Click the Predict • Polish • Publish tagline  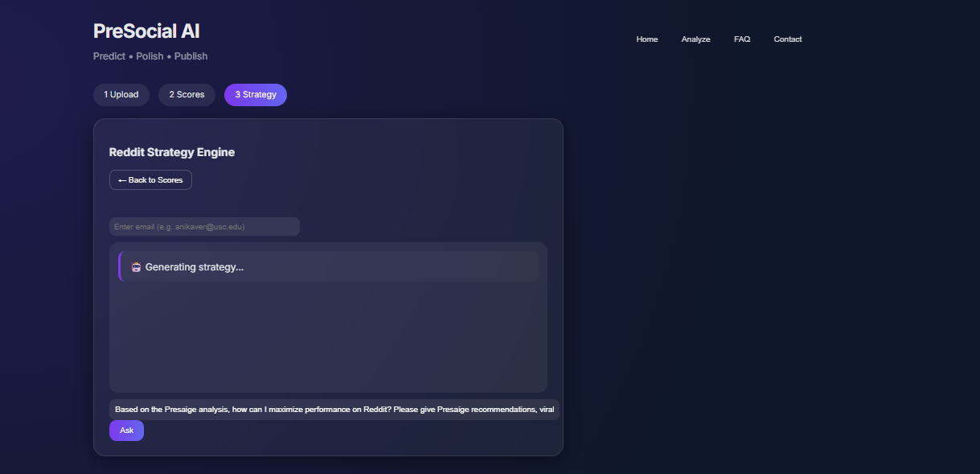pos(150,56)
